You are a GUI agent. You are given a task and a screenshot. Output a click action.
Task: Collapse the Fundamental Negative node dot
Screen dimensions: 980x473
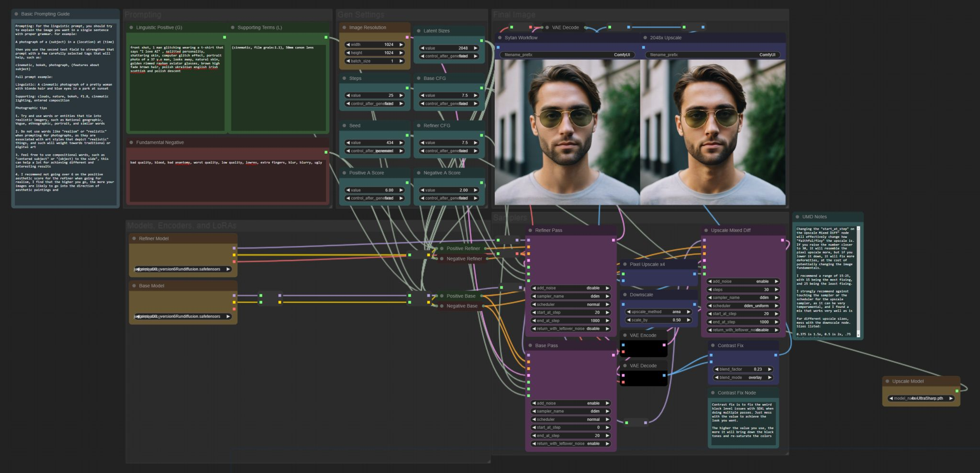(131, 143)
